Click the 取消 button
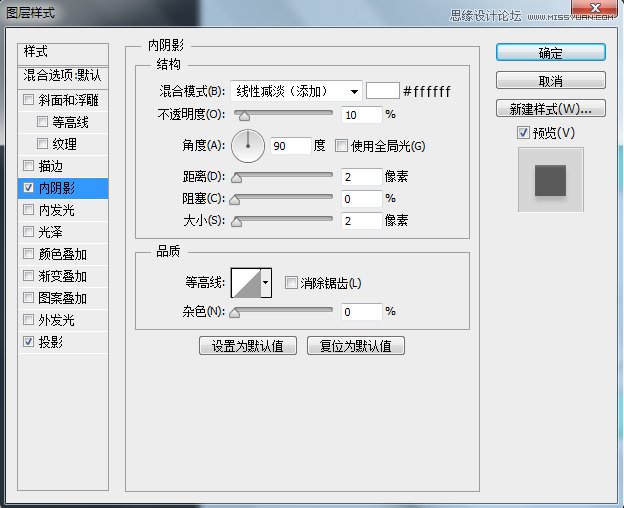Screen dimensions: 624x508 click(x=551, y=80)
